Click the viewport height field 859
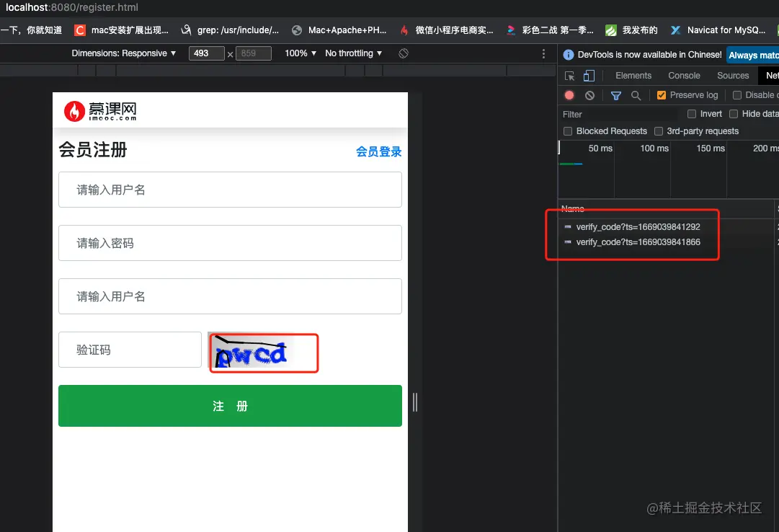This screenshot has height=532, width=779. (x=254, y=53)
